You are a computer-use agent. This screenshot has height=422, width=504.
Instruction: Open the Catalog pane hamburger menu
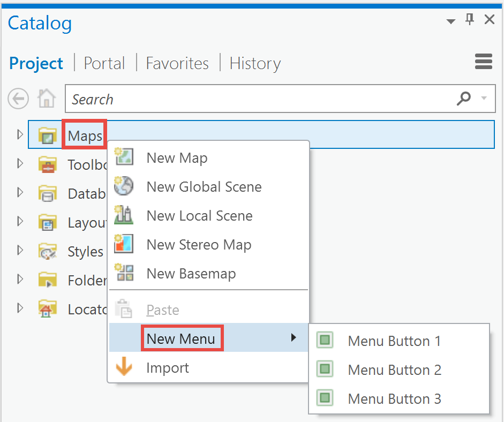click(483, 62)
